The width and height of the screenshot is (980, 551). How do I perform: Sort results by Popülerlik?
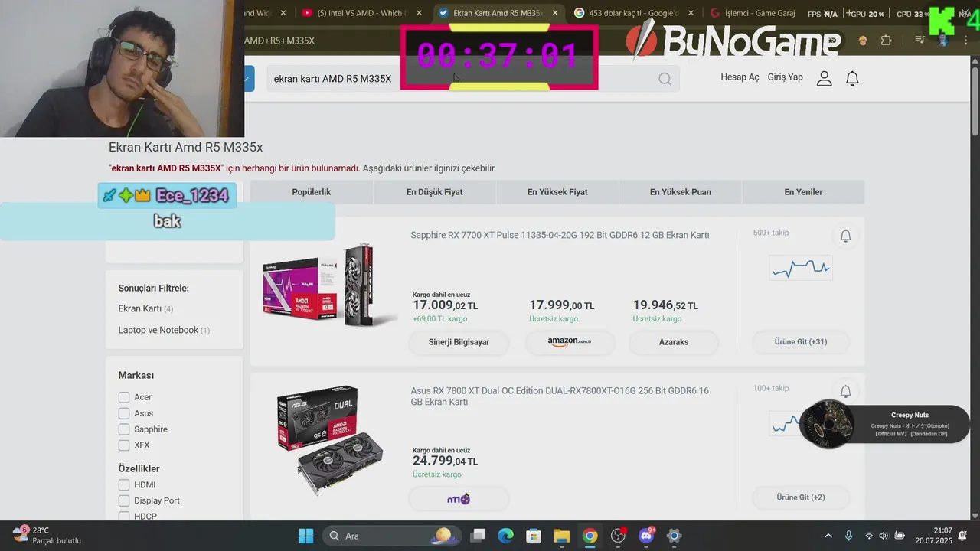[312, 192]
